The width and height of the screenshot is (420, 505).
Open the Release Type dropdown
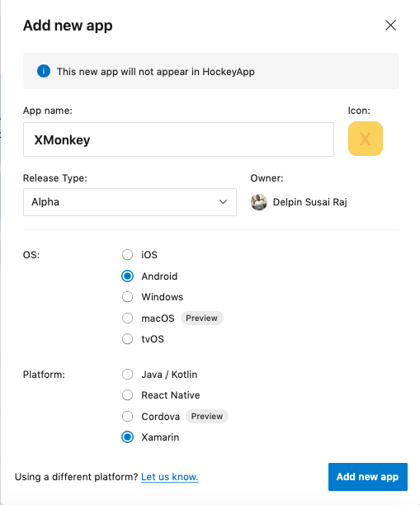130,202
